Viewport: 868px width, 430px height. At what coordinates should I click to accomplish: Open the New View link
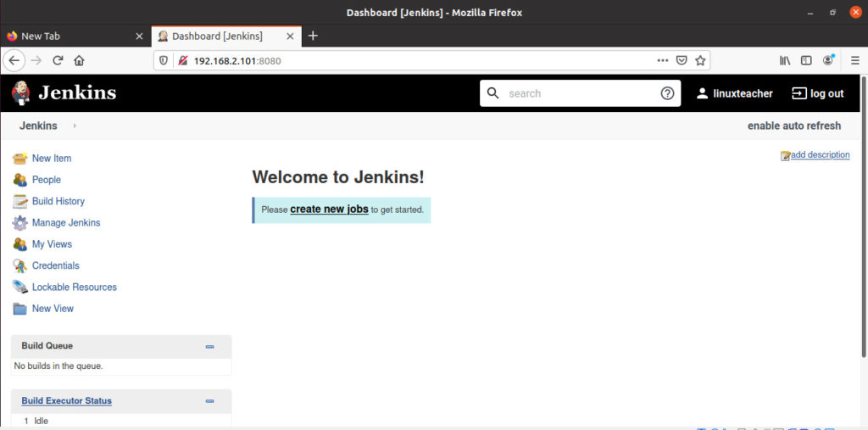(x=53, y=309)
